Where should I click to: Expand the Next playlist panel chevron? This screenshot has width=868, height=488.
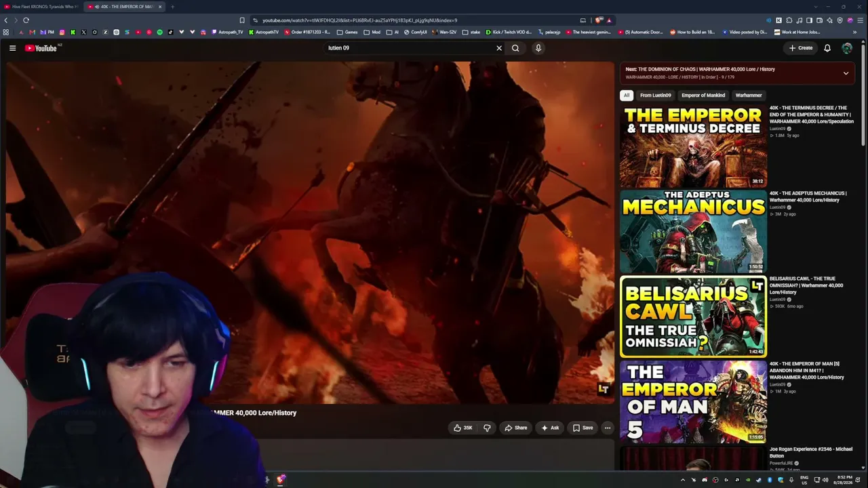tap(846, 73)
